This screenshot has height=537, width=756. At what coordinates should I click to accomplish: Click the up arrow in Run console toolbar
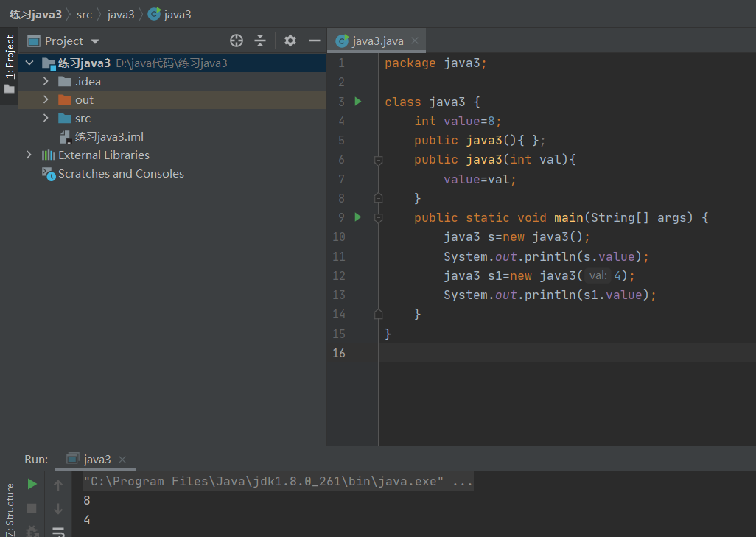point(58,485)
